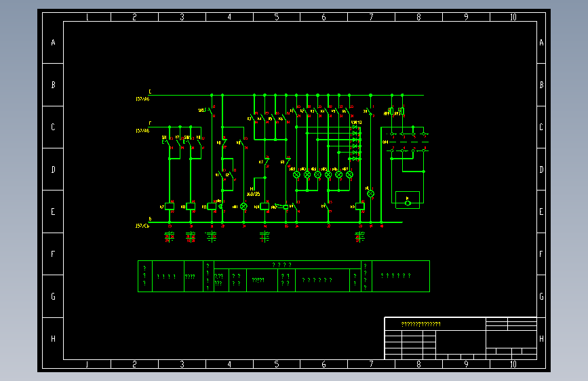Click zone label 1 on the bottom border
588x381 pixels.
[87, 364]
